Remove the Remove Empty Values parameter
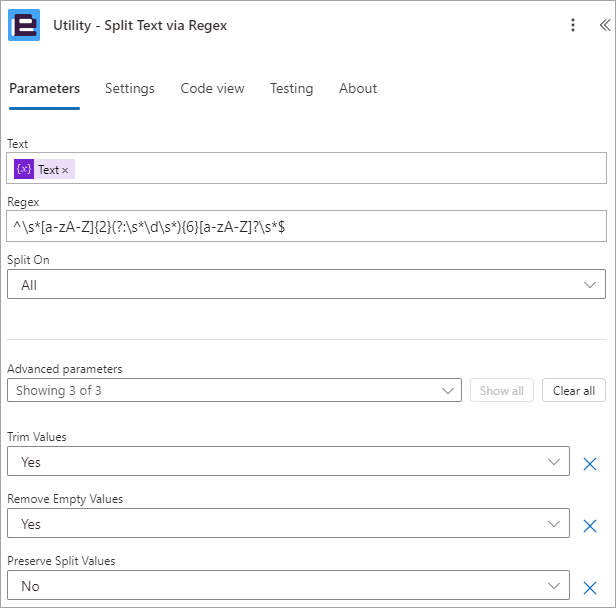616x608 pixels. tap(590, 526)
